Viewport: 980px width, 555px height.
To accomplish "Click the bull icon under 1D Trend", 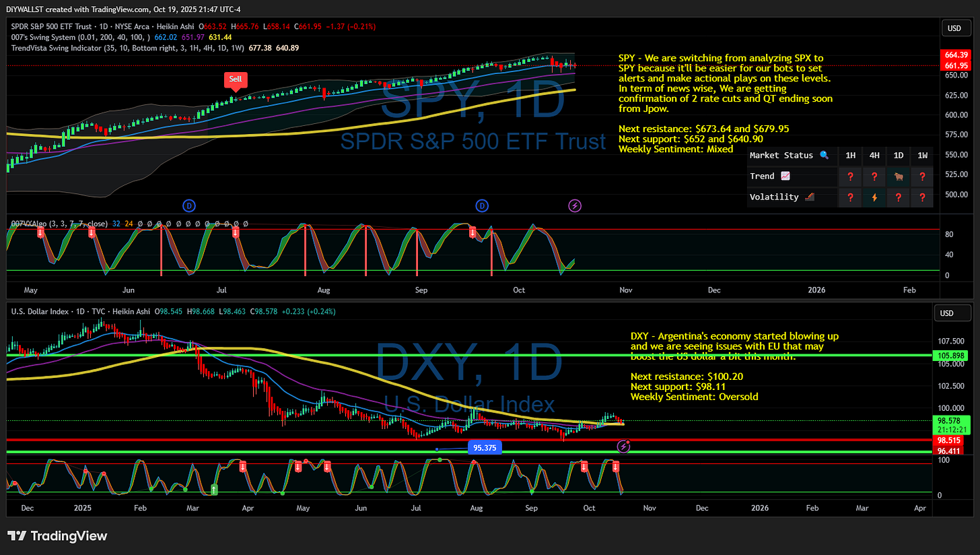I will [x=898, y=176].
